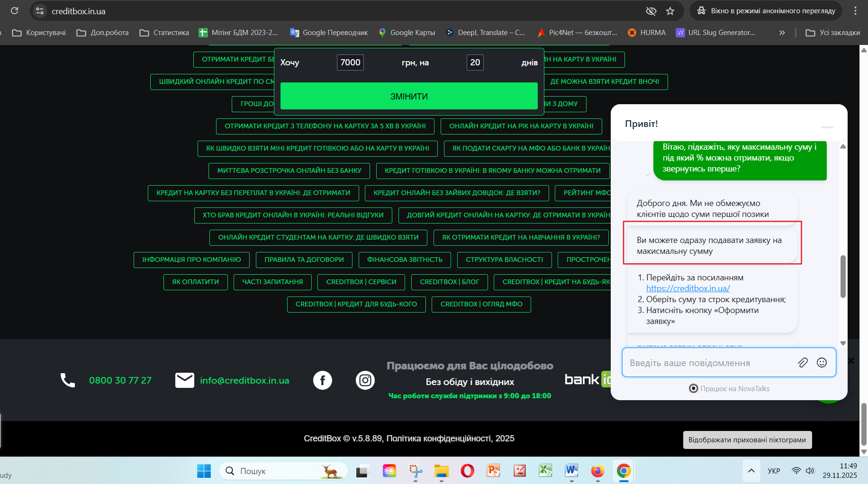This screenshot has width=868, height=484.
Task: Open site information icon beside creditbox.in.ua
Action: click(40, 11)
